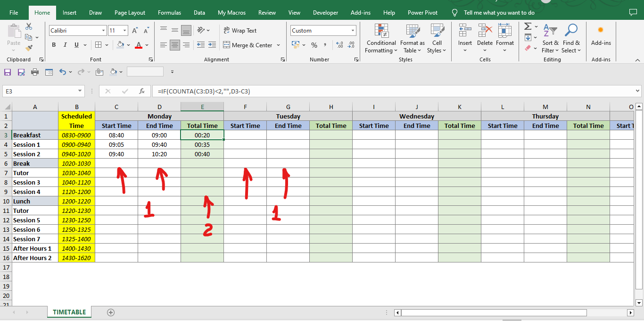Toggle Underline formatting

coord(76,45)
